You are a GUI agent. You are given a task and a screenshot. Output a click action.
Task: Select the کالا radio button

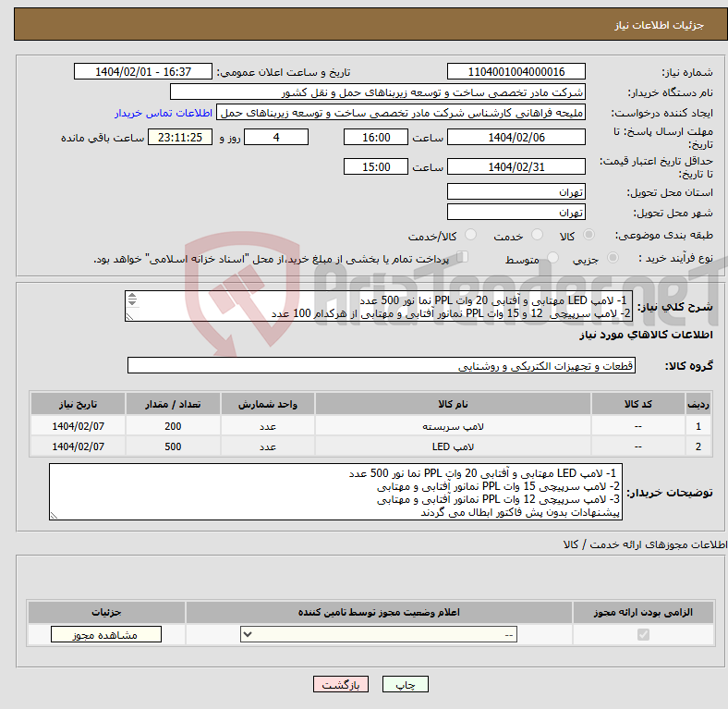(588, 235)
